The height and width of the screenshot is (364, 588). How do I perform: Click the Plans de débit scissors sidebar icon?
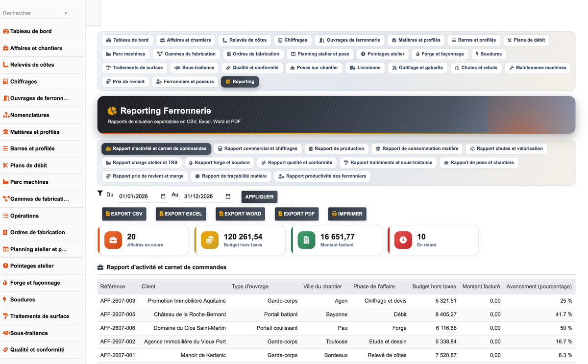(6, 165)
